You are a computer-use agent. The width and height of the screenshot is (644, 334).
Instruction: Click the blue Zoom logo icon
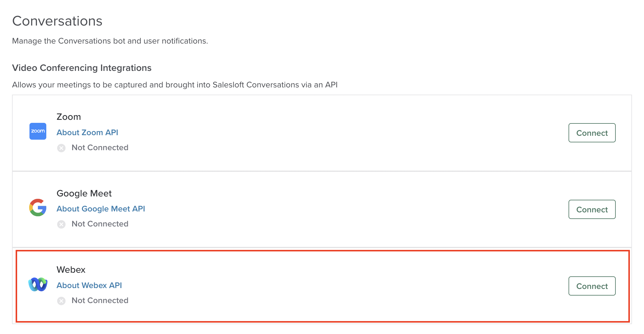point(38,131)
